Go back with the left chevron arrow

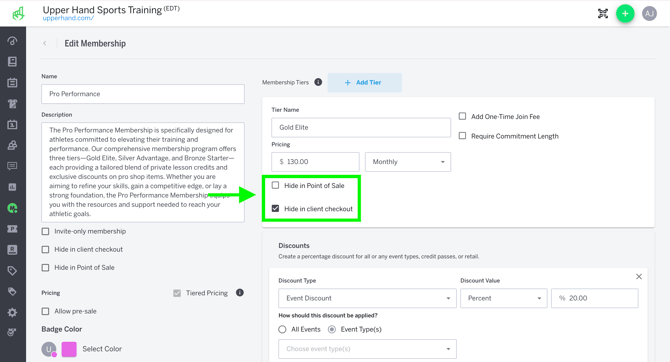(44, 43)
